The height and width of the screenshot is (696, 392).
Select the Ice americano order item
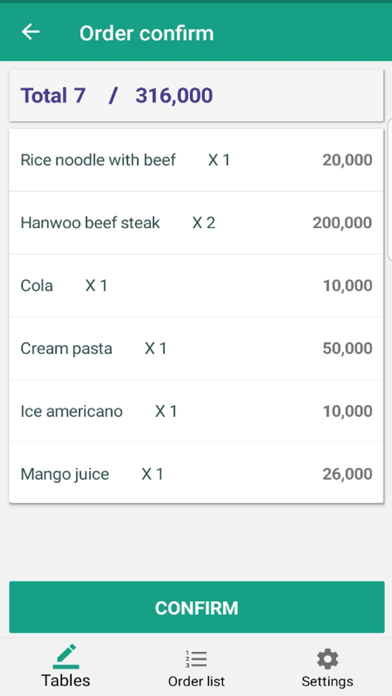click(x=196, y=411)
